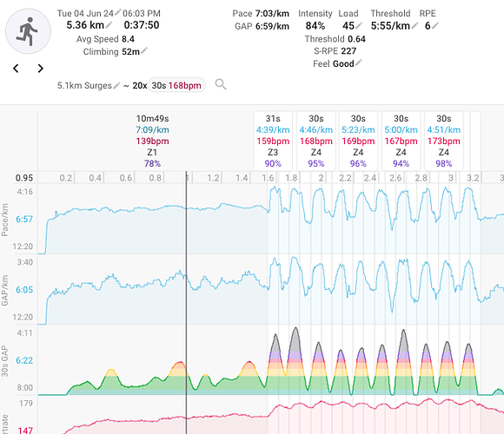
Task: Select the 30s 168bpm interval chip
Action: [176, 85]
